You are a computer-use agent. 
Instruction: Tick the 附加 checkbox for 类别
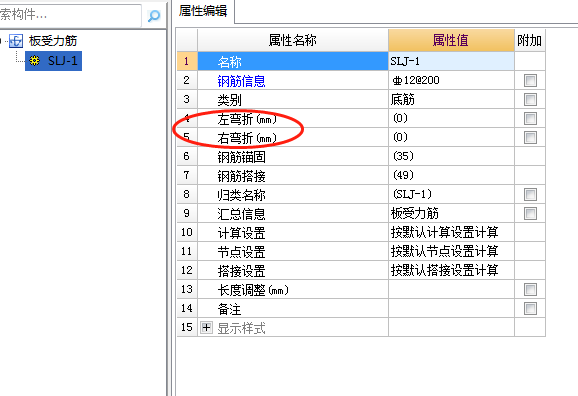530,100
